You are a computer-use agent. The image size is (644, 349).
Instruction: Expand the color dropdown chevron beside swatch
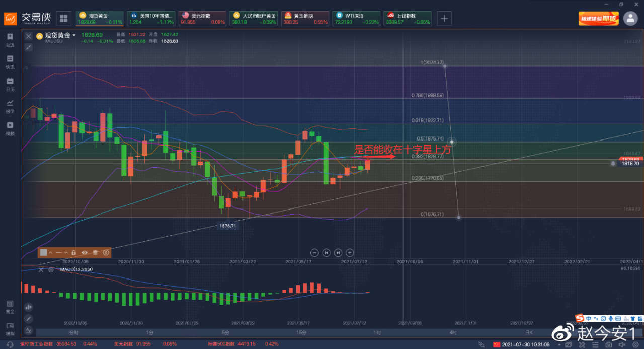(51, 252)
